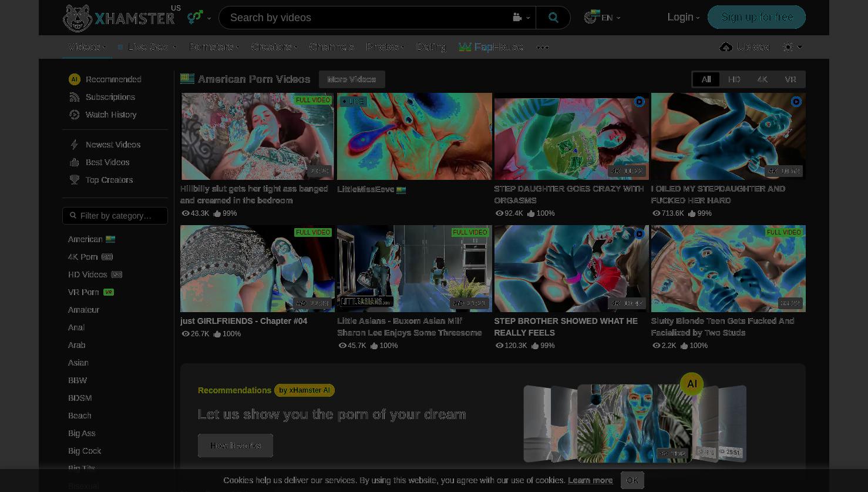Click the Top Creators trophy icon
The width and height of the screenshot is (868, 492).
click(74, 180)
